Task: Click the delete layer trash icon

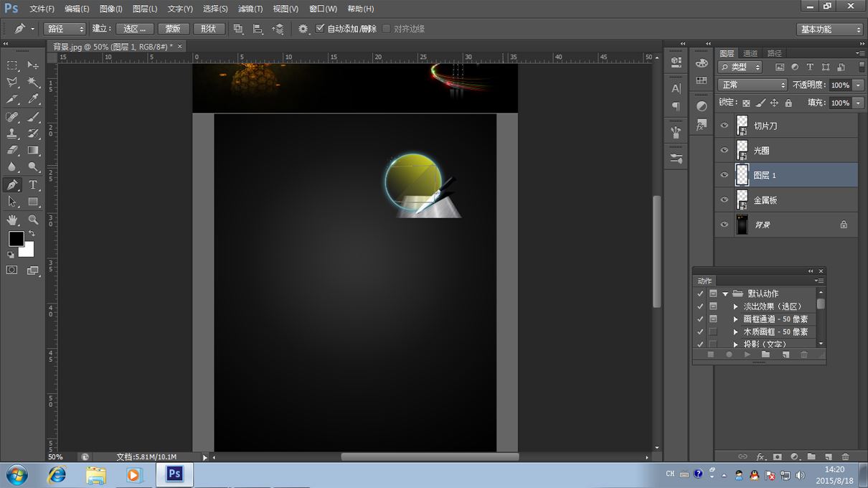Action: [x=845, y=456]
